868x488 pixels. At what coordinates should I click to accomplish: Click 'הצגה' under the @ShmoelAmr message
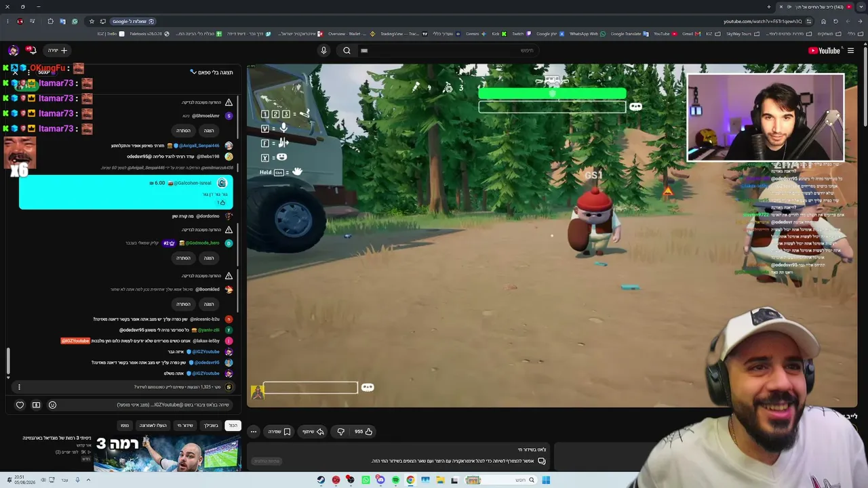click(209, 131)
